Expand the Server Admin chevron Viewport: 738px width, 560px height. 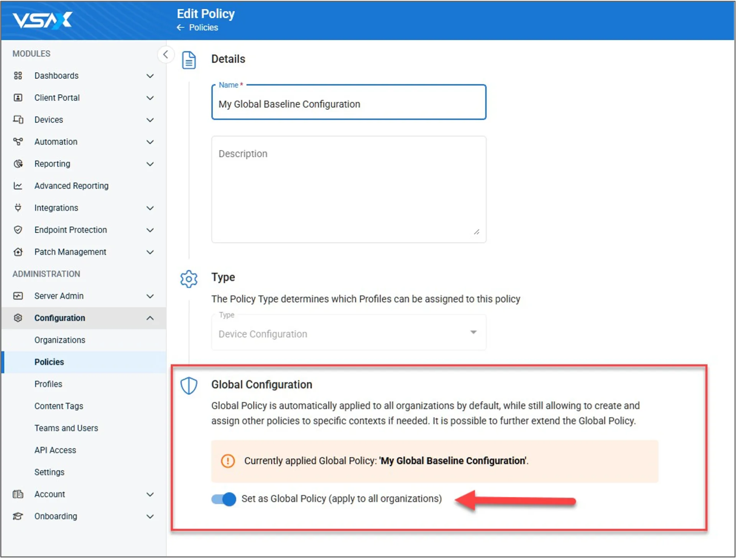(x=150, y=296)
